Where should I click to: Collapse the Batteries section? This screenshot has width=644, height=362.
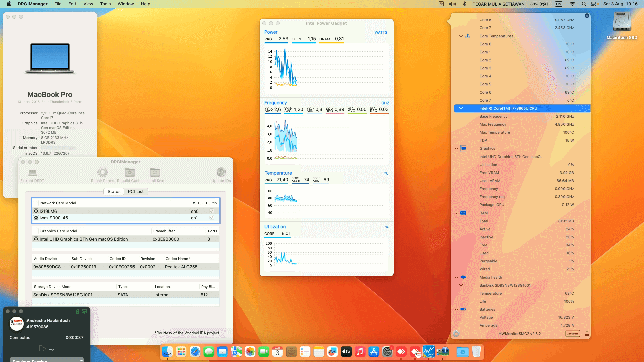(x=456, y=309)
